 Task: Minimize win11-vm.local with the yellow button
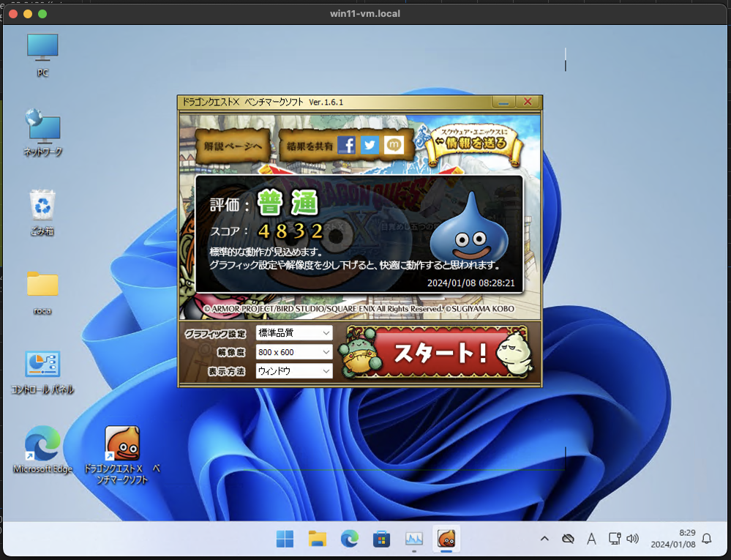click(28, 14)
